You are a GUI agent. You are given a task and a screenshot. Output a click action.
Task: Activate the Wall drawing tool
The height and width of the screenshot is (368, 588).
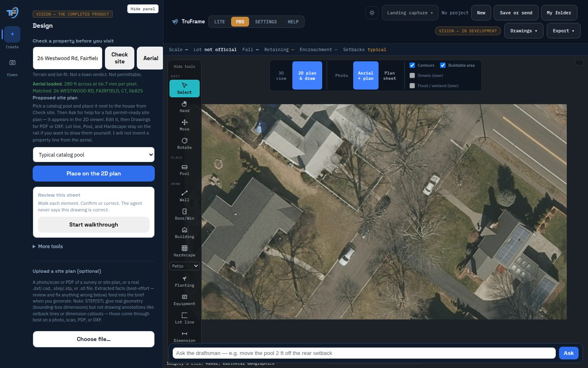tap(185, 196)
